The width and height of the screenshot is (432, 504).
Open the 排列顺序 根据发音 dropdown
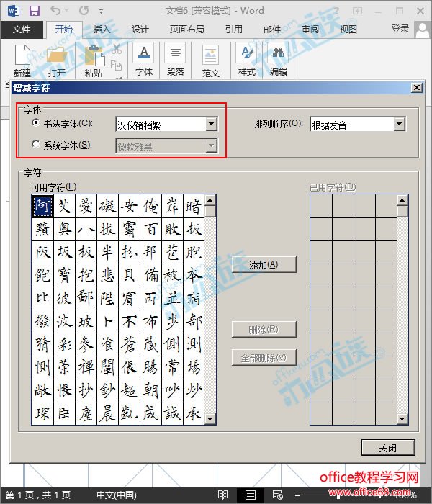click(x=399, y=124)
